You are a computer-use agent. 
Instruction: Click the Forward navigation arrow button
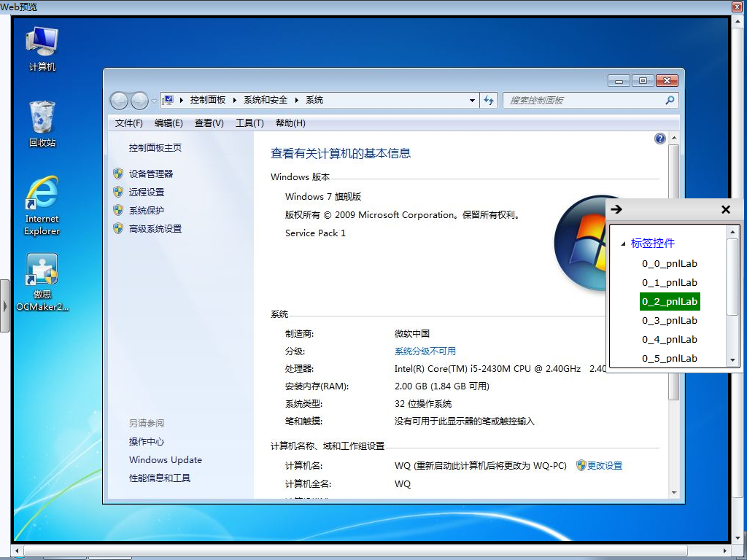pos(139,101)
